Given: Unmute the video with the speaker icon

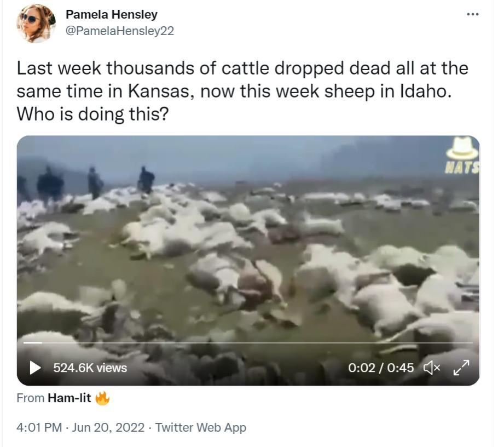Looking at the screenshot, I should (x=432, y=368).
